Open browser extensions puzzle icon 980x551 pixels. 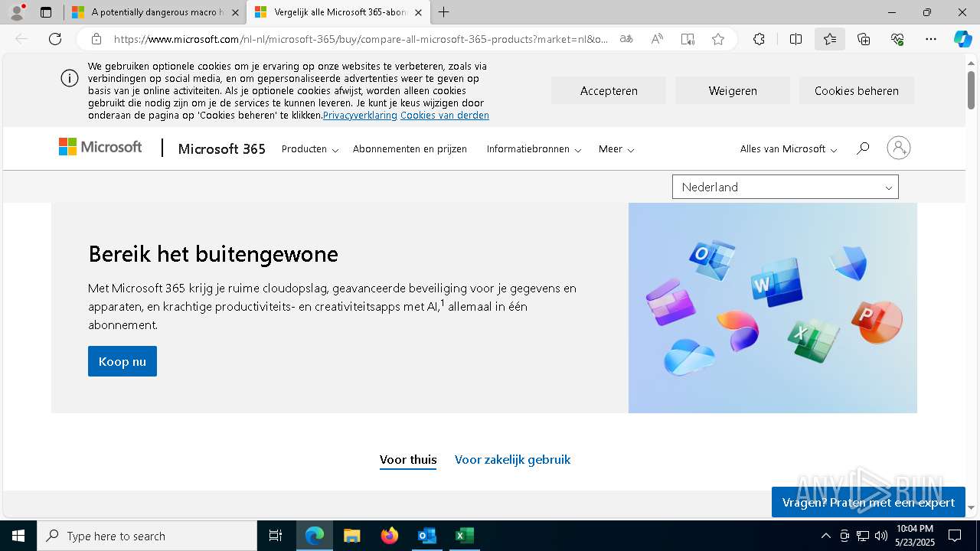tap(759, 39)
